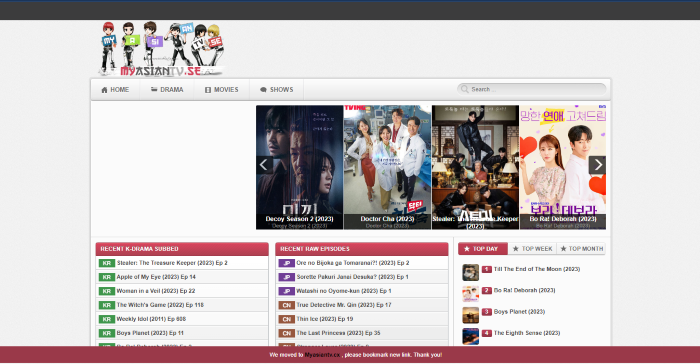700x364 pixels.
Task: Open the MOVIES menu item
Action: pyautogui.click(x=221, y=89)
